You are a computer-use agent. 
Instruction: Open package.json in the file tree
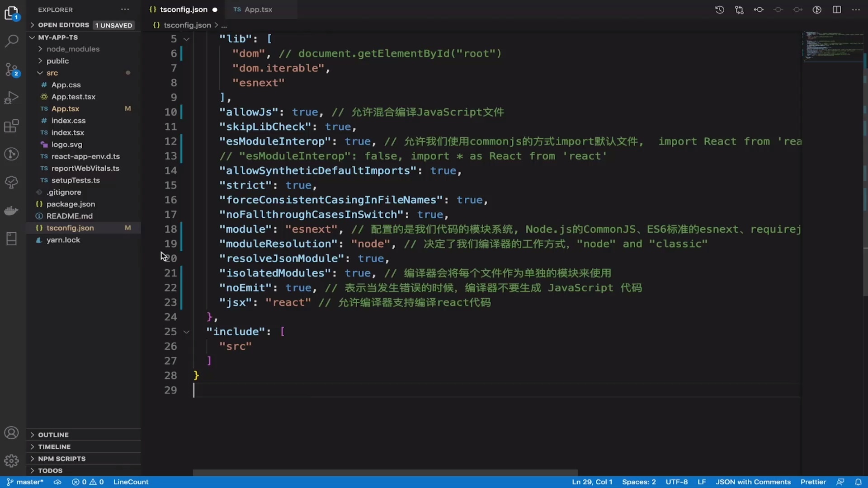(84, 204)
